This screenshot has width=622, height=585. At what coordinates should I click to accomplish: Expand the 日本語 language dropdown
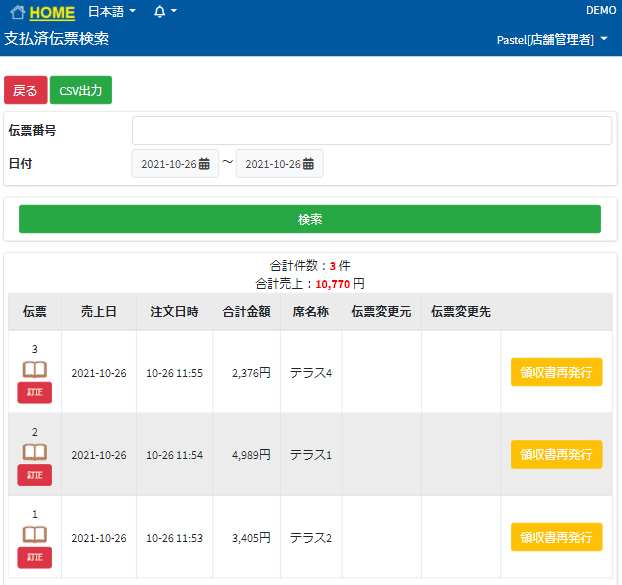point(111,12)
